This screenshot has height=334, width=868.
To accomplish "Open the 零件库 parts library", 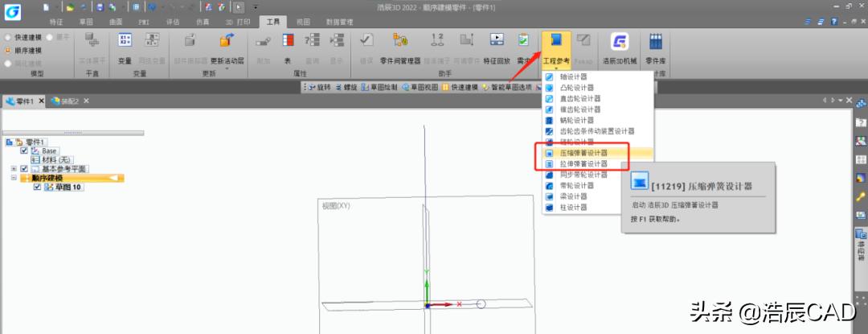I will pyautogui.click(x=656, y=48).
